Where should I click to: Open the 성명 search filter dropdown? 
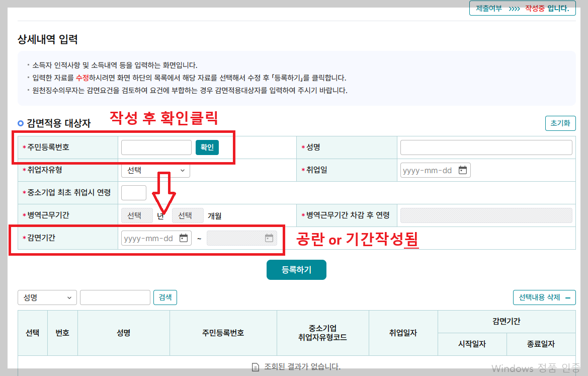[x=47, y=297]
